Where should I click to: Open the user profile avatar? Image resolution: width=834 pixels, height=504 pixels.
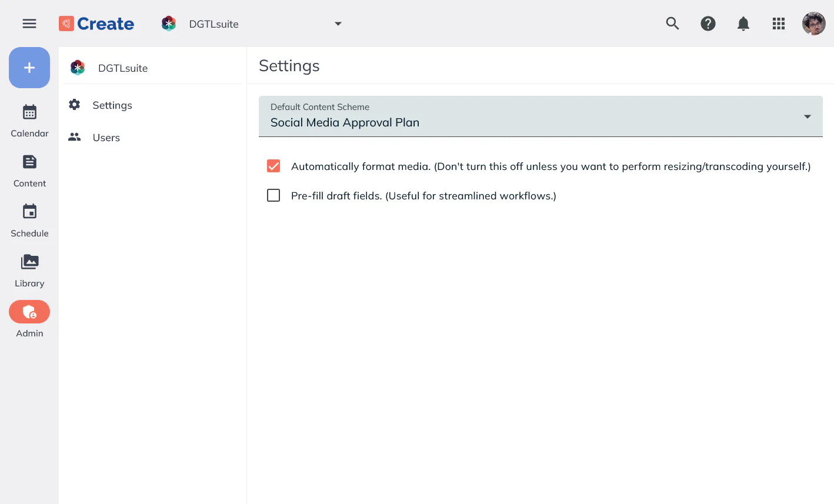tap(813, 24)
